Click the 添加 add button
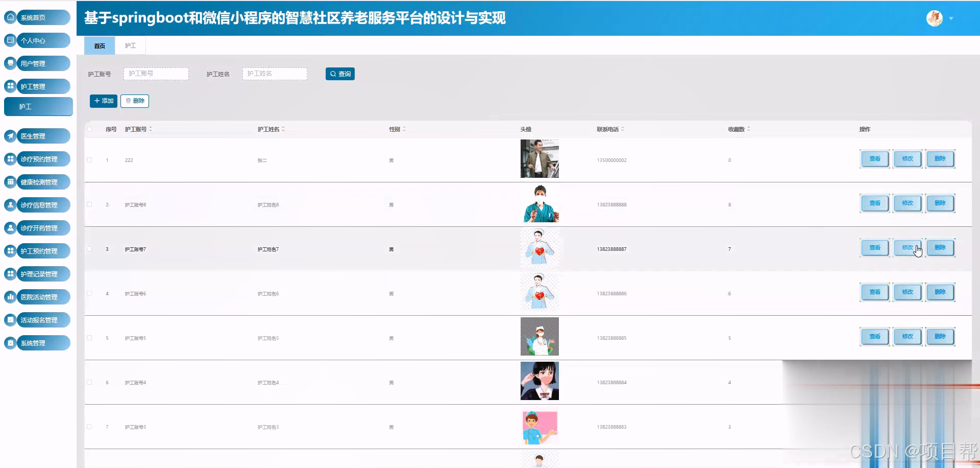Viewport: 980px width, 468px height. [x=104, y=101]
